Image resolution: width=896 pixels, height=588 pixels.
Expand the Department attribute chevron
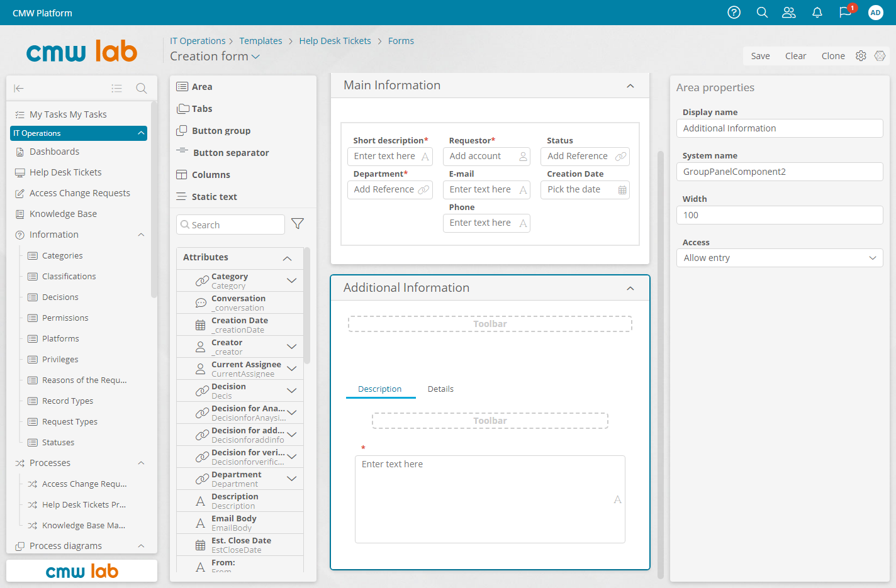coord(291,479)
